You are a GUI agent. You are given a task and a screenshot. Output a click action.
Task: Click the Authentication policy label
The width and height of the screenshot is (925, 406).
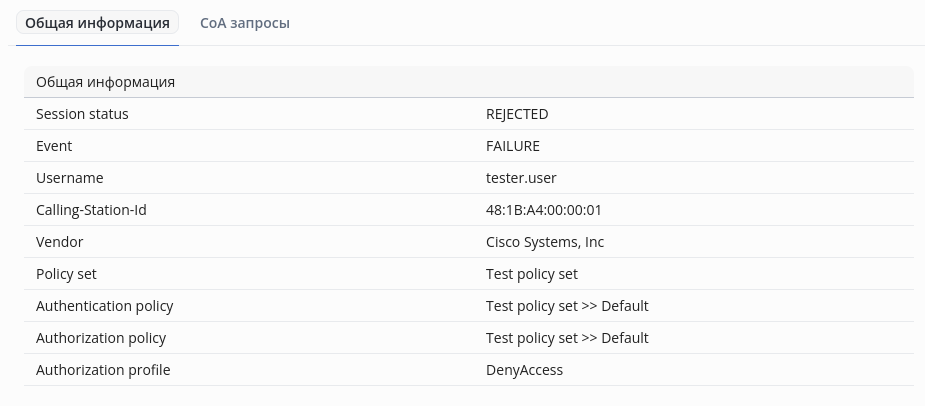pos(105,306)
